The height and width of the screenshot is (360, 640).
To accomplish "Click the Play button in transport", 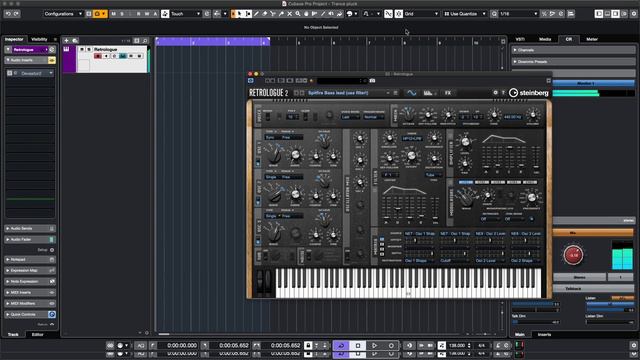I will click(374, 346).
